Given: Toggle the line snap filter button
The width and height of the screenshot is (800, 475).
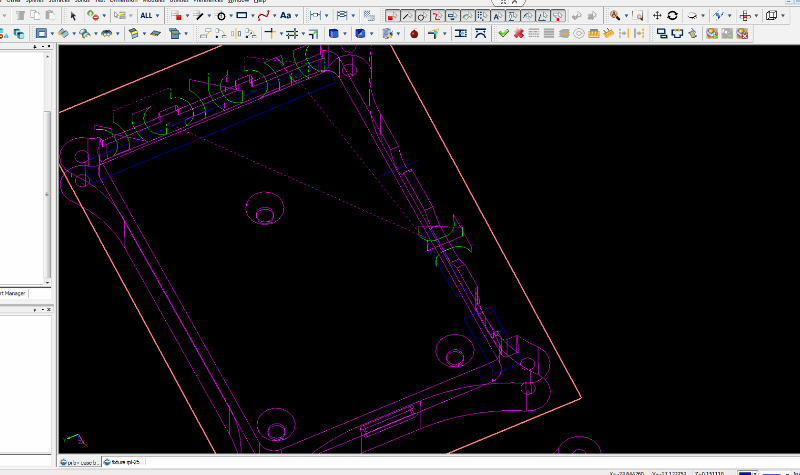Looking at the screenshot, I should pyautogui.click(x=407, y=16).
